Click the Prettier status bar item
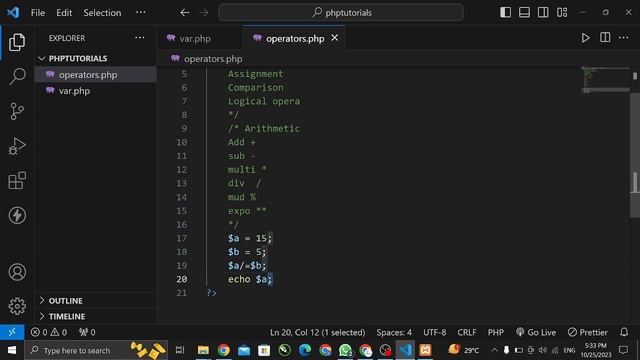This screenshot has width=640, height=360. [588, 332]
